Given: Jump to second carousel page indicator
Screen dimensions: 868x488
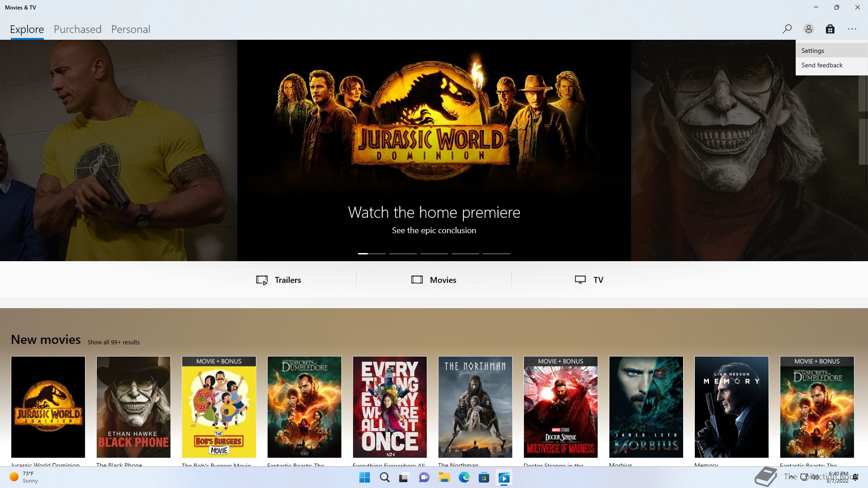Looking at the screenshot, I should click(403, 253).
